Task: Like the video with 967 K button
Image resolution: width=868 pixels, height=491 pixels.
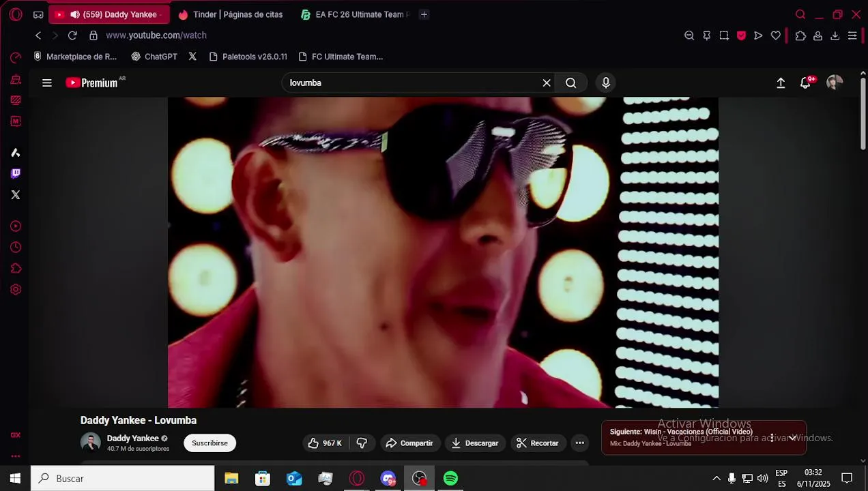Action: [325, 443]
